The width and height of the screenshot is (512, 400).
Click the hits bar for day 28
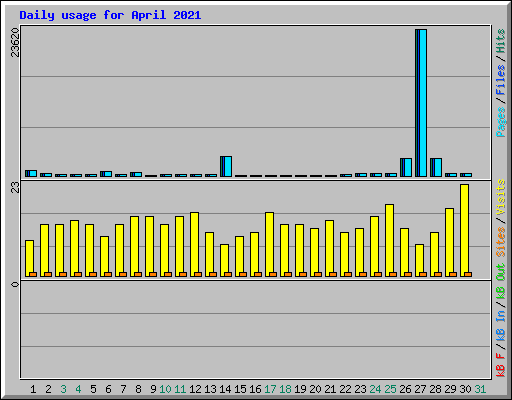click(436, 167)
